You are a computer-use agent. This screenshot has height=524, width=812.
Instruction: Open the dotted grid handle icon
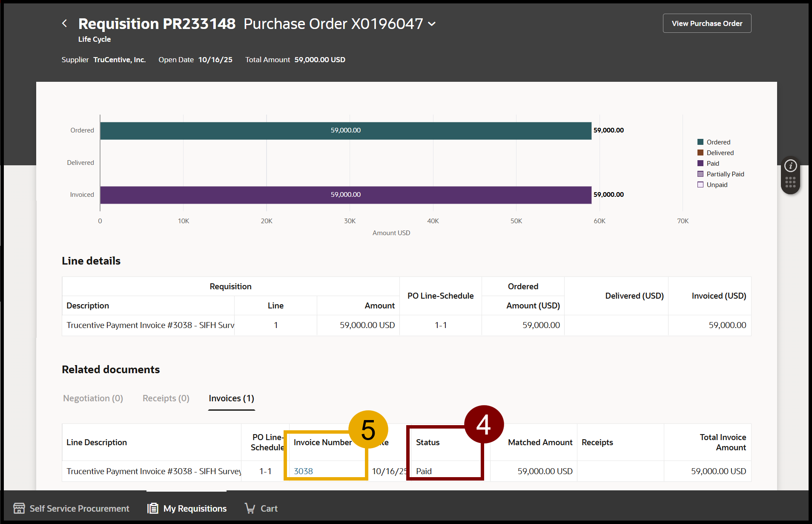pyautogui.click(x=790, y=182)
